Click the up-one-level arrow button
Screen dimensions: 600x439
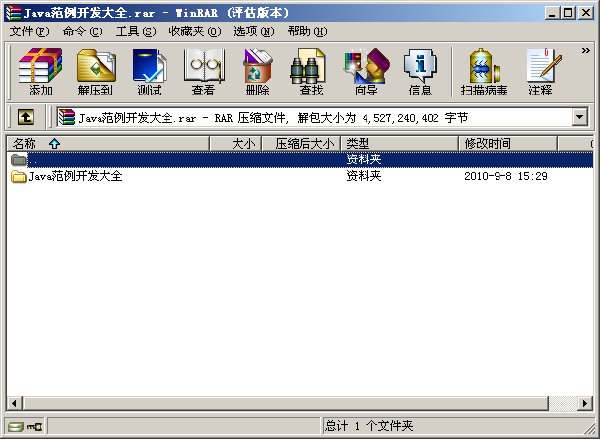(26, 117)
